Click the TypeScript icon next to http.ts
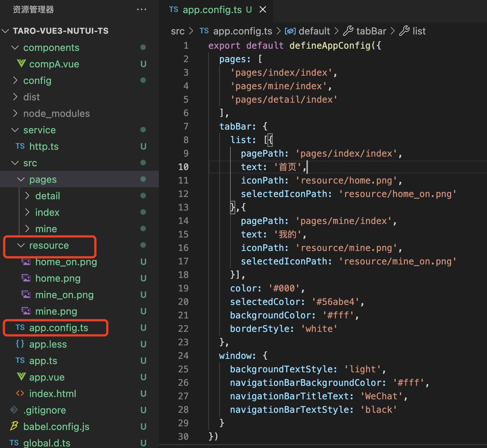 click(20, 146)
